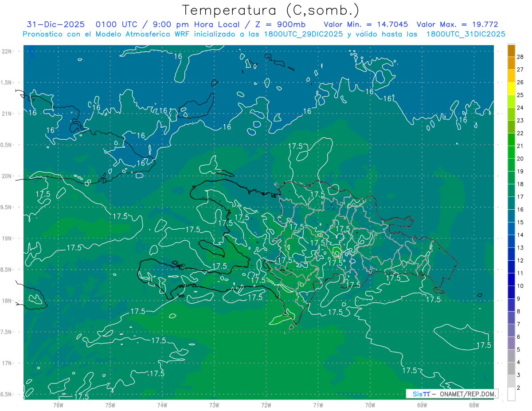
Task: Click the '7.5N' latitude axis label
Action: (x=7, y=332)
